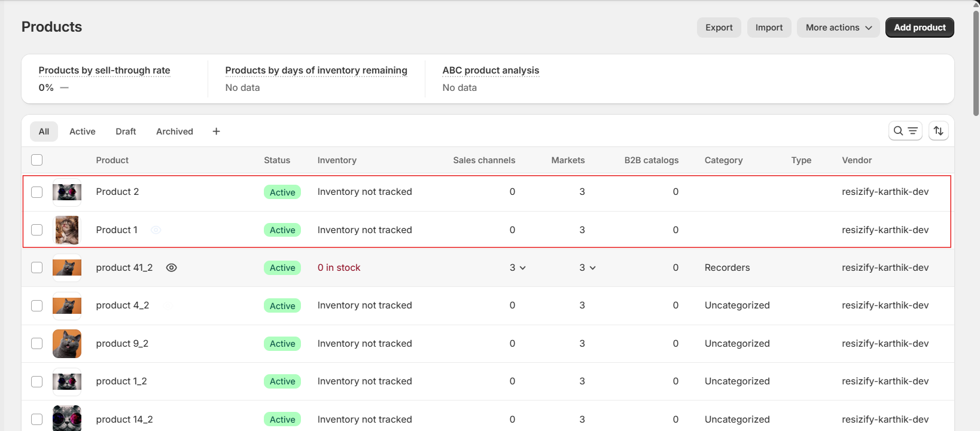Click the vertical page scrollbar
Viewport: 980px width, 431px height.
click(976, 60)
